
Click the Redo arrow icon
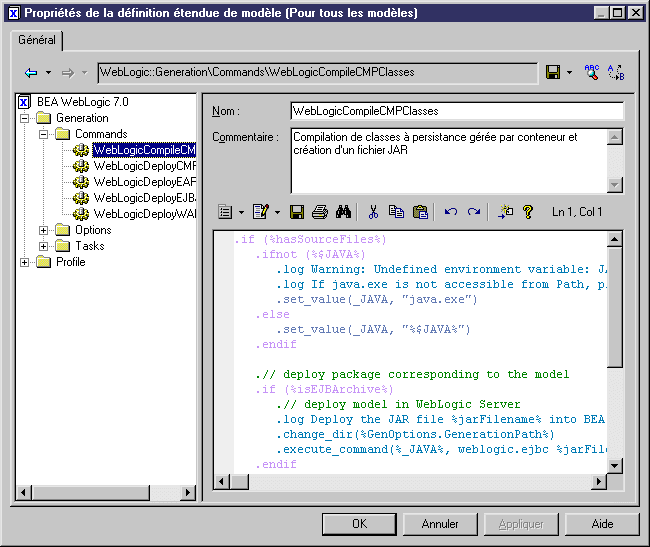coord(474,211)
